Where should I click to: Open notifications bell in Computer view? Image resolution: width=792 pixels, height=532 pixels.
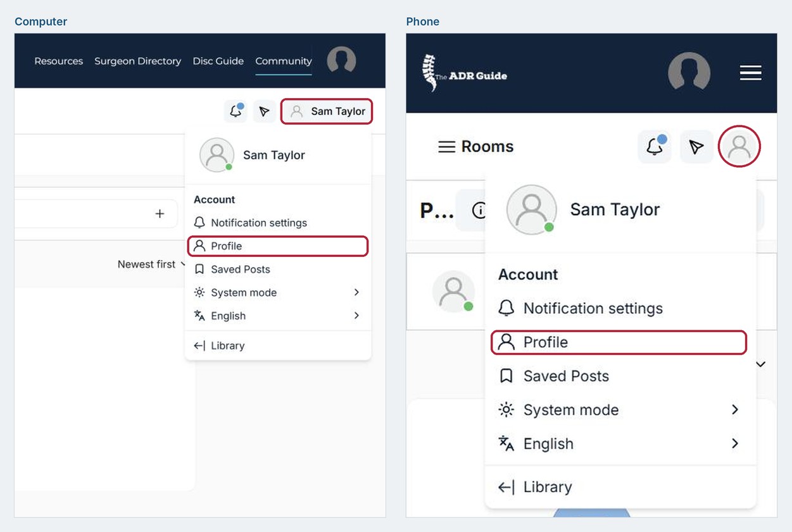click(x=236, y=111)
